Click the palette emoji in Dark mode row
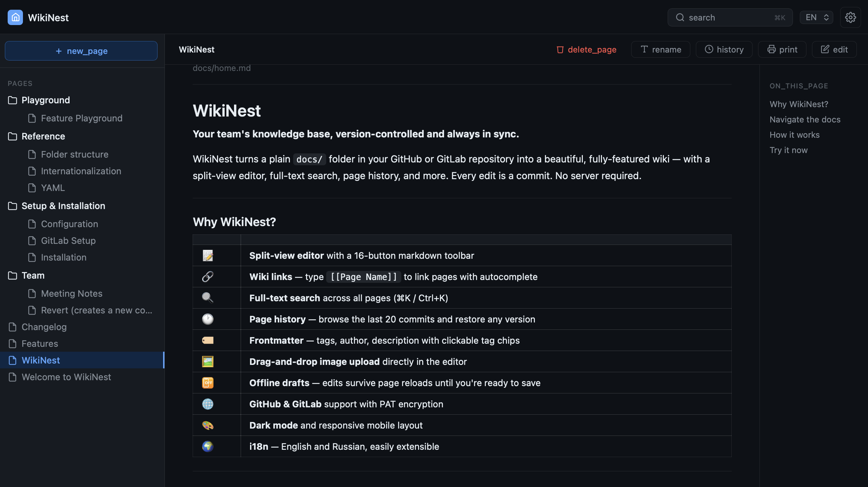 [208, 425]
